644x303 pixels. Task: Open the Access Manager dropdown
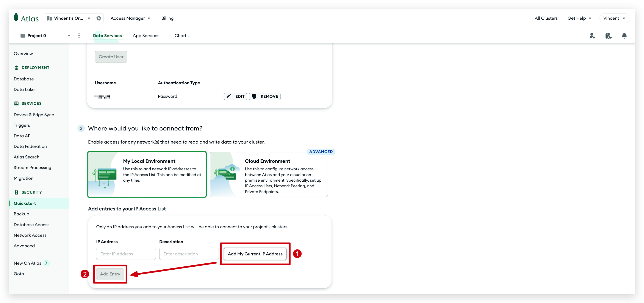(130, 18)
